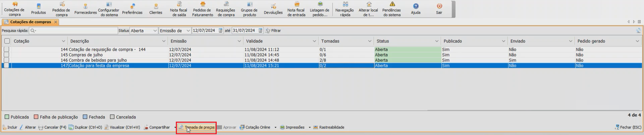Open Alterar local de trabalho

[368, 9]
